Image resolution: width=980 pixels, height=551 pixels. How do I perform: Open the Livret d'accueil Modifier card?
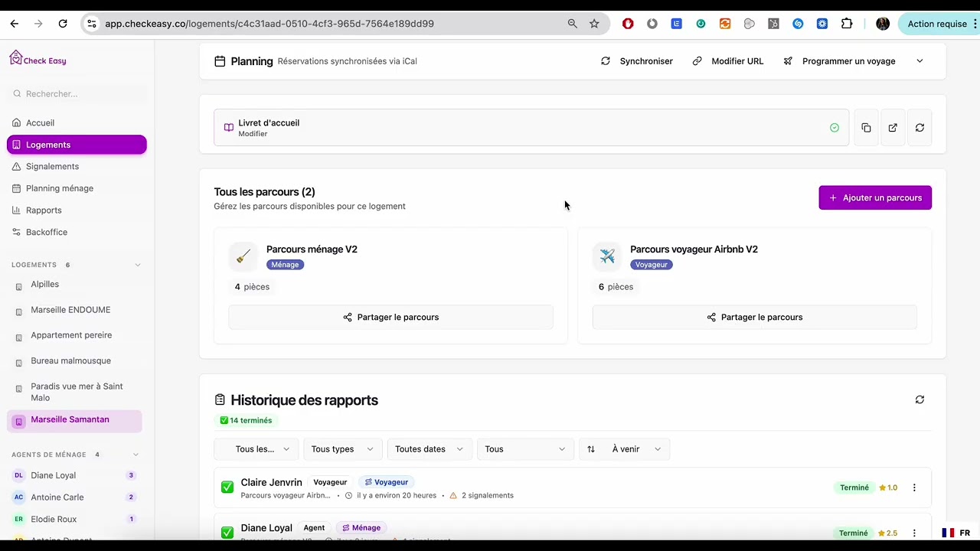pyautogui.click(x=531, y=128)
